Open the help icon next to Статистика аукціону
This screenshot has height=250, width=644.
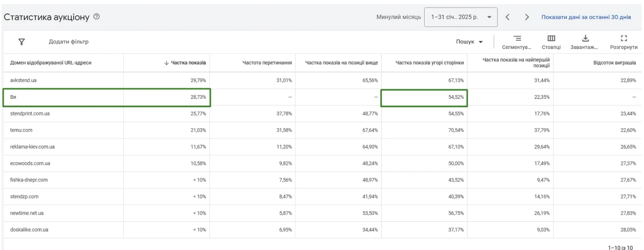click(x=97, y=17)
